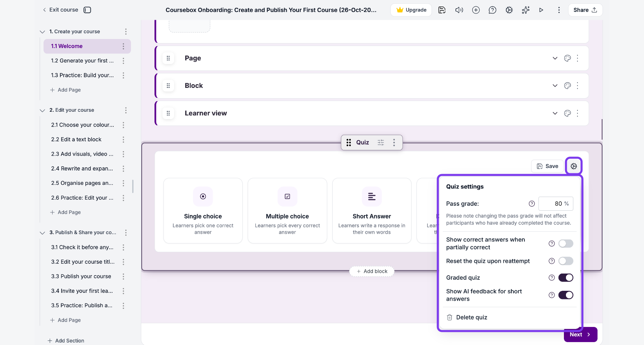The height and width of the screenshot is (345, 644).
Task: Click Exit course link
Action: tap(60, 10)
